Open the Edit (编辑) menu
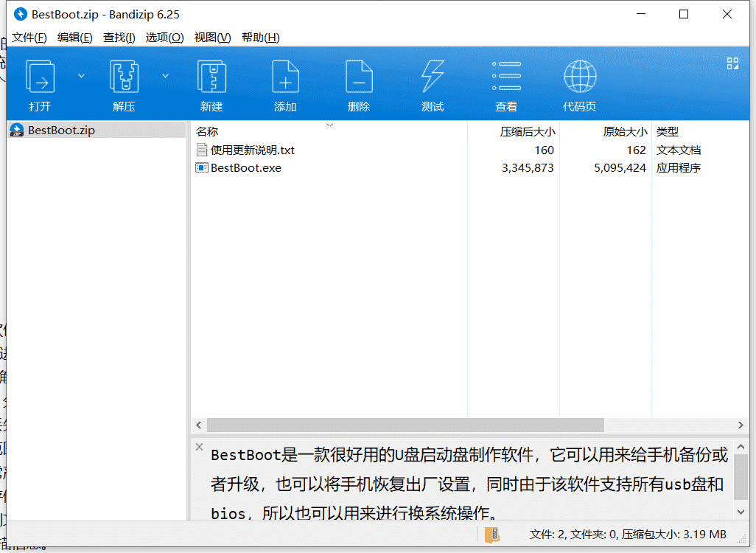This screenshot has width=756, height=553. point(74,38)
